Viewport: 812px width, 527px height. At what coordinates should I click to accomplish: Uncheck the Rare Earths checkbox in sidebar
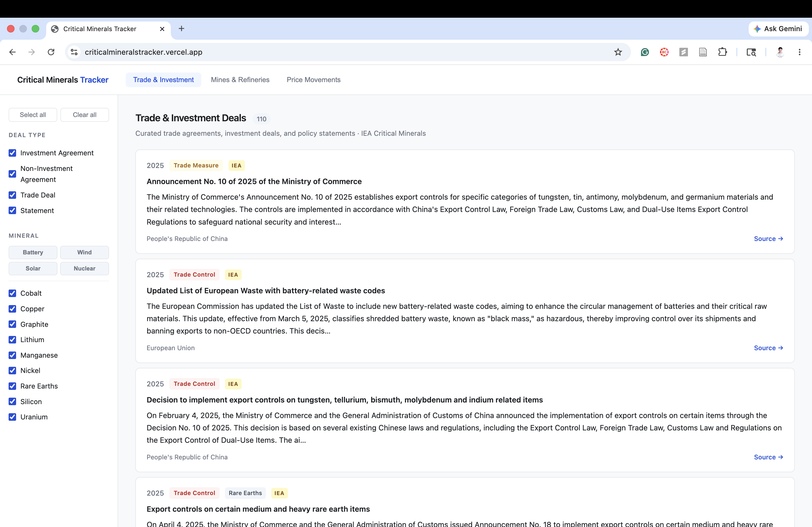13,386
